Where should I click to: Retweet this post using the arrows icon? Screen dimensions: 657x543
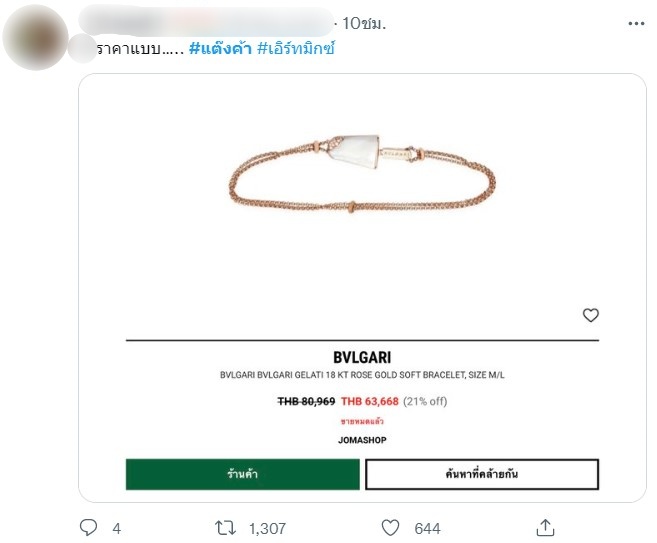229,527
